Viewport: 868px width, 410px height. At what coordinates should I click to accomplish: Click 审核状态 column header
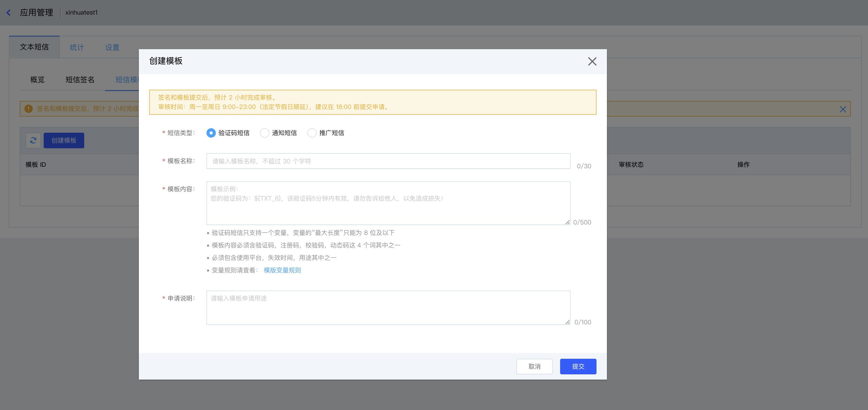631,164
